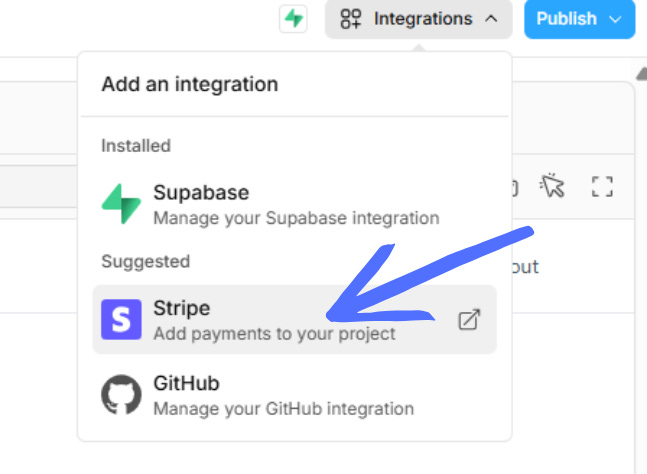Click 'Manage your Supabase integration' text
Viewport: 647px width, 474px height.
pyautogui.click(x=296, y=218)
